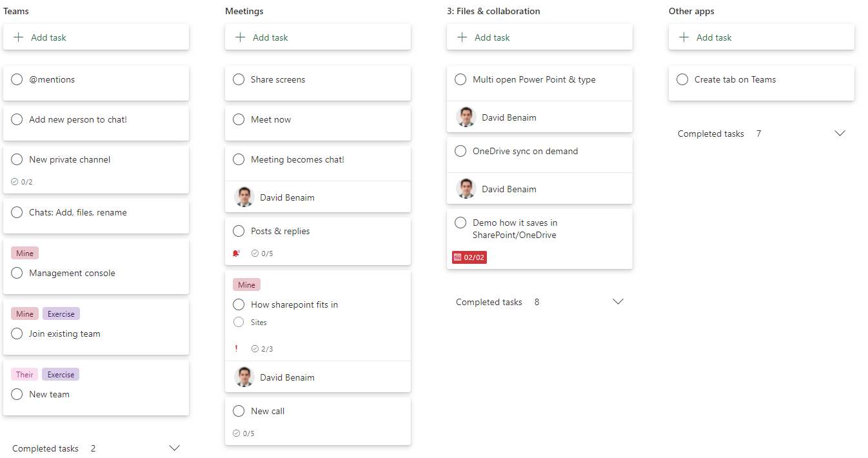The image size is (868, 458).
Task: Click the red 02/02 due date badge
Action: coord(469,257)
